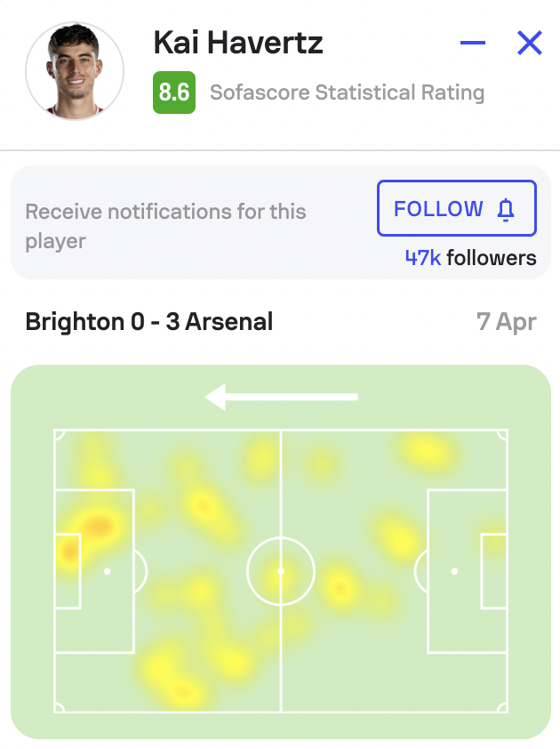Click the right penalty spot on pitch
560x749 pixels.
coord(454,571)
